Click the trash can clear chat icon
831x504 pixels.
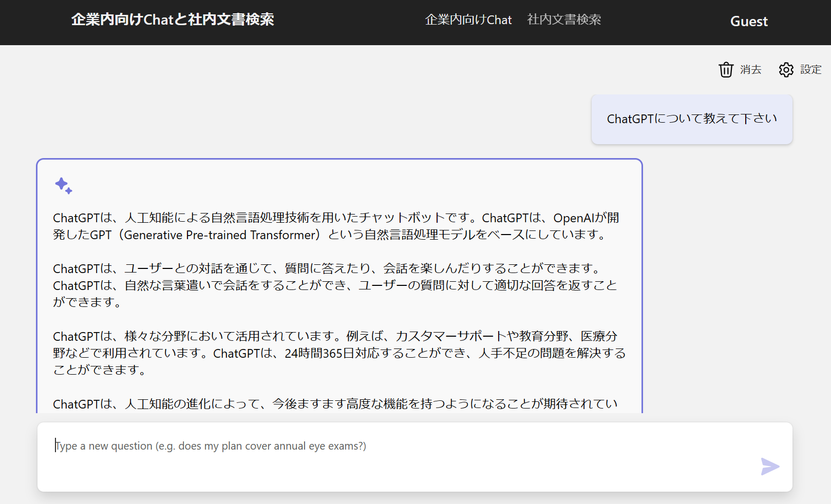click(x=726, y=69)
